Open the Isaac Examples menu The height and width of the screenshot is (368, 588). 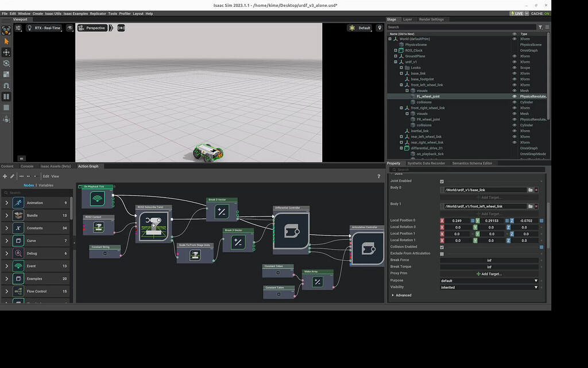click(x=76, y=13)
